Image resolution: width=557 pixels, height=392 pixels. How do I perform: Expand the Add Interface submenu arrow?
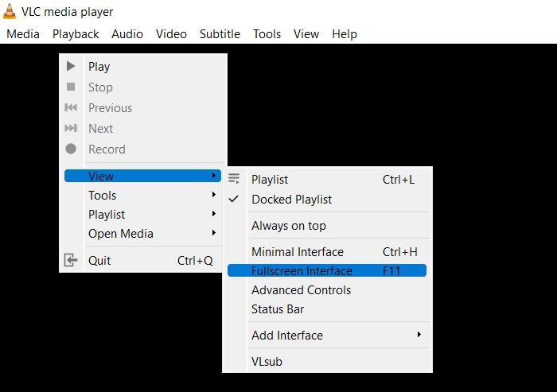click(419, 335)
